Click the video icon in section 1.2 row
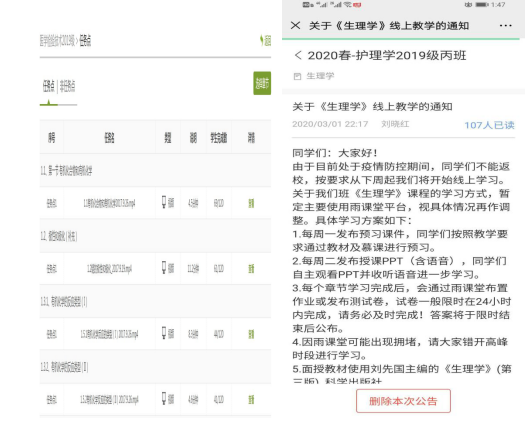Viewport: 529px width, 422px height. click(x=164, y=268)
